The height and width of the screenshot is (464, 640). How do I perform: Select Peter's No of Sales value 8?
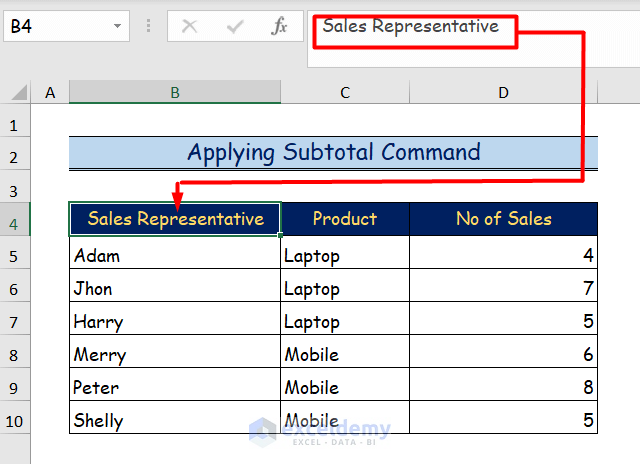(503, 388)
